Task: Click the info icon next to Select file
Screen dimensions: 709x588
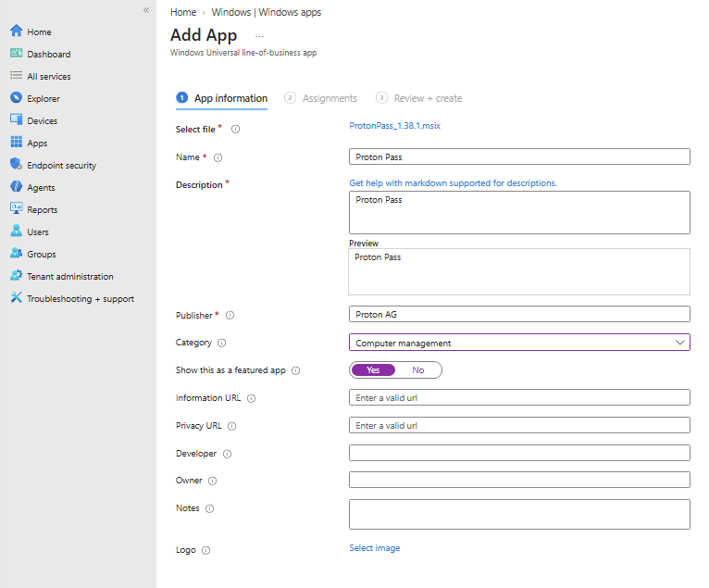Action: [236, 130]
